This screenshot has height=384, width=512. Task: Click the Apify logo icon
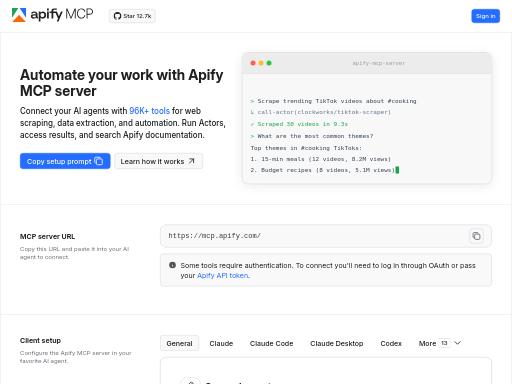pyautogui.click(x=19, y=15)
